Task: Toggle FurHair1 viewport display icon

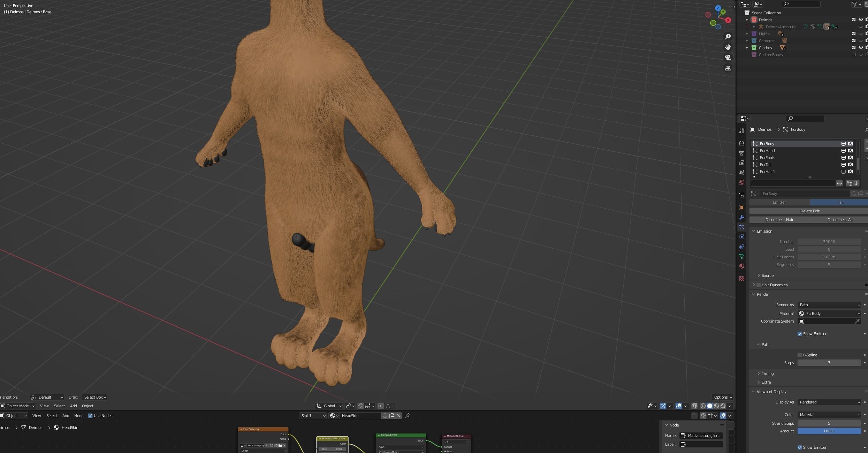Action: [x=843, y=172]
